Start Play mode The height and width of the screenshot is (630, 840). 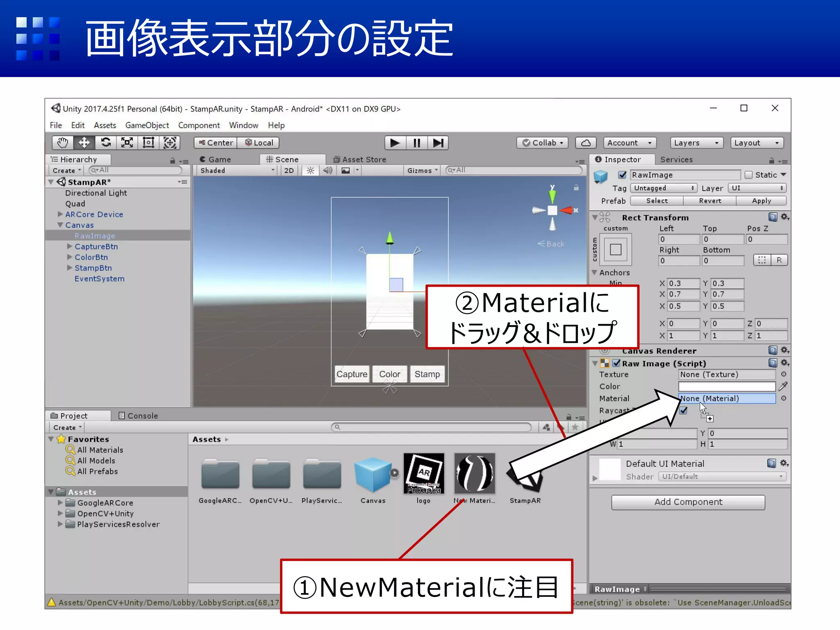[395, 143]
